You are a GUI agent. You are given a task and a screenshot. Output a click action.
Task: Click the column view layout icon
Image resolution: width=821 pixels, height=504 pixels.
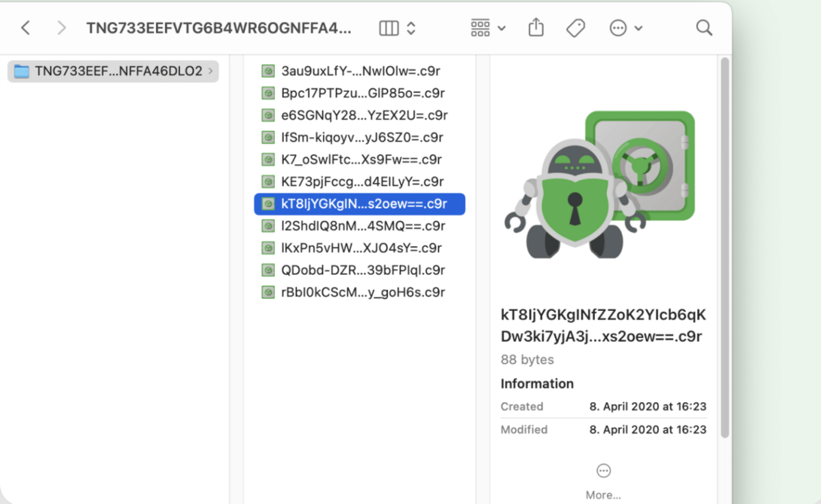pyautogui.click(x=390, y=27)
